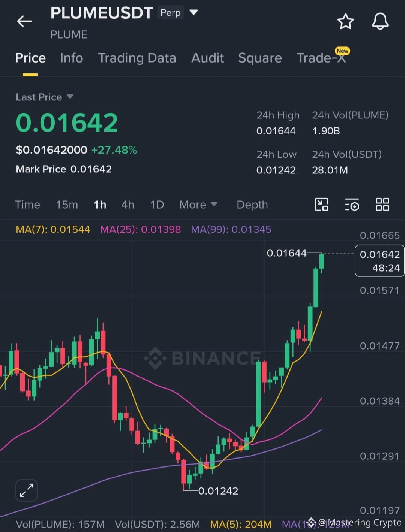Screen dimensions: 405x532
Task: Tap the $0.01642000 USD price
Action: coord(51,150)
